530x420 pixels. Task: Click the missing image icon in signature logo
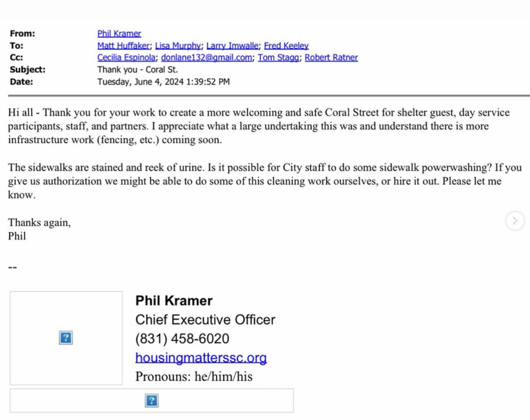point(65,338)
